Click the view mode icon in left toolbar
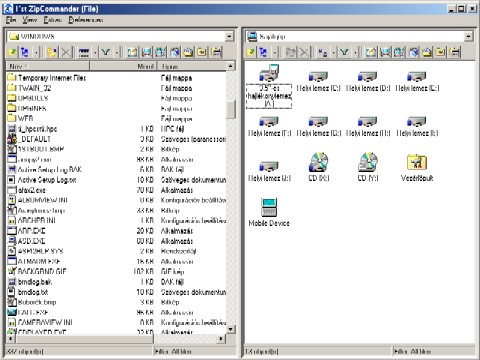Screen dimensions: 480x360 tap(84, 52)
